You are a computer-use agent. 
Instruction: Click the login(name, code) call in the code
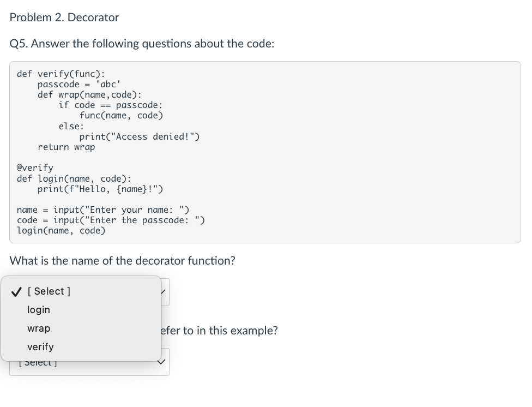[x=62, y=230]
